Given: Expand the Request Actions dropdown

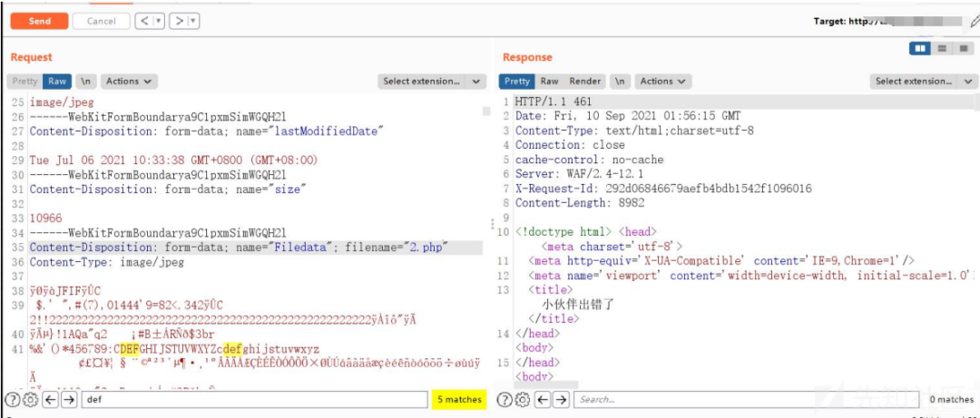Looking at the screenshot, I should (129, 82).
